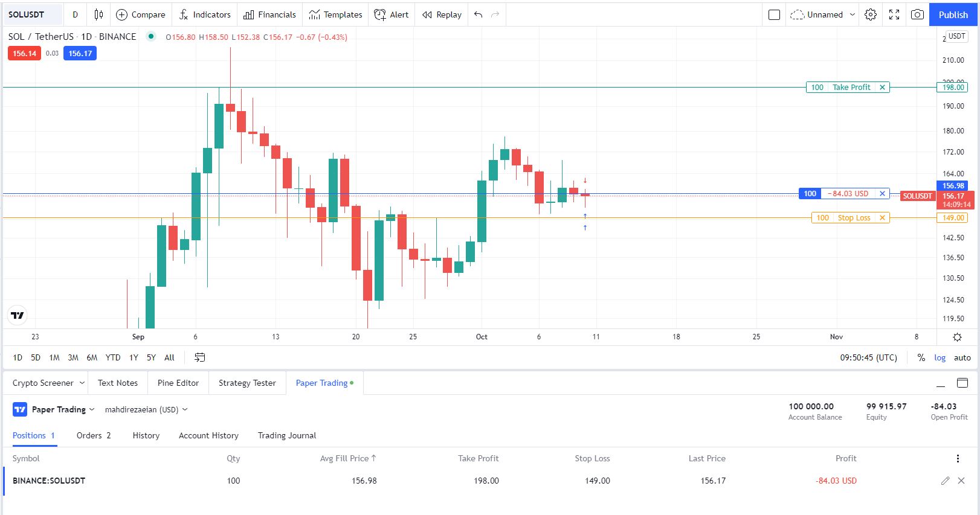Toggle log scale

pyautogui.click(x=940, y=357)
